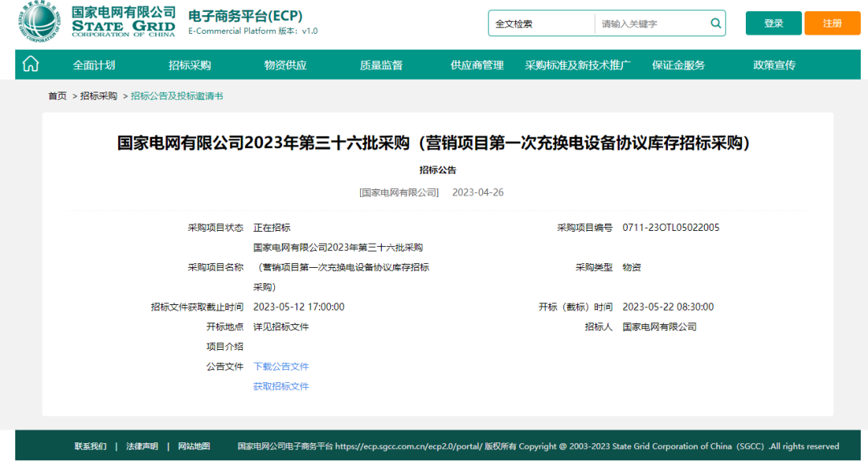Viewport: 868px width, 469px height.
Task: Click the orange 注册 register button
Action: pos(832,23)
